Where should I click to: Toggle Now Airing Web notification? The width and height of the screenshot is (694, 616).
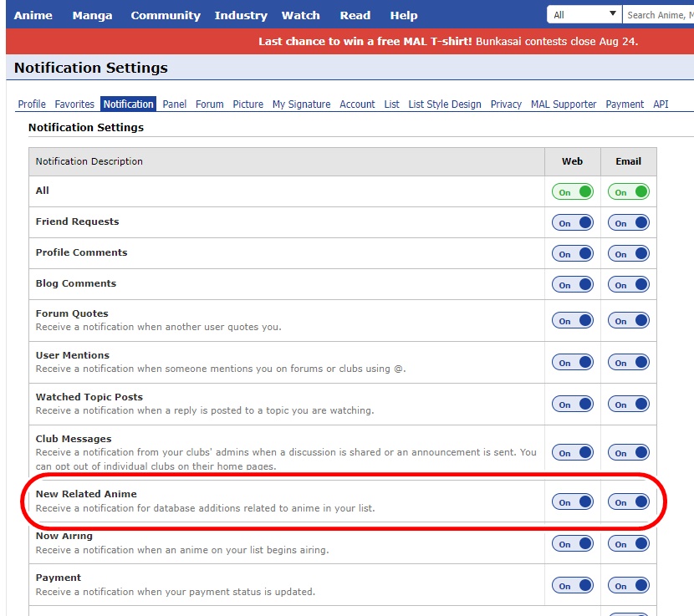tap(572, 544)
